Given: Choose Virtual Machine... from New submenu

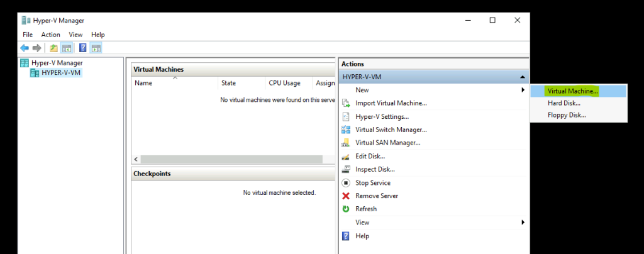Looking at the screenshot, I should click(579, 91).
